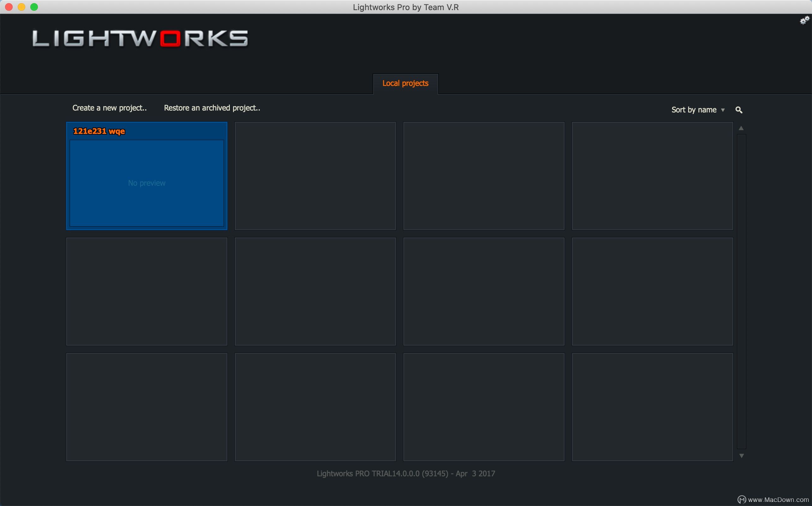Select the 121e231 wqe project title
The height and width of the screenshot is (506, 812).
[99, 131]
